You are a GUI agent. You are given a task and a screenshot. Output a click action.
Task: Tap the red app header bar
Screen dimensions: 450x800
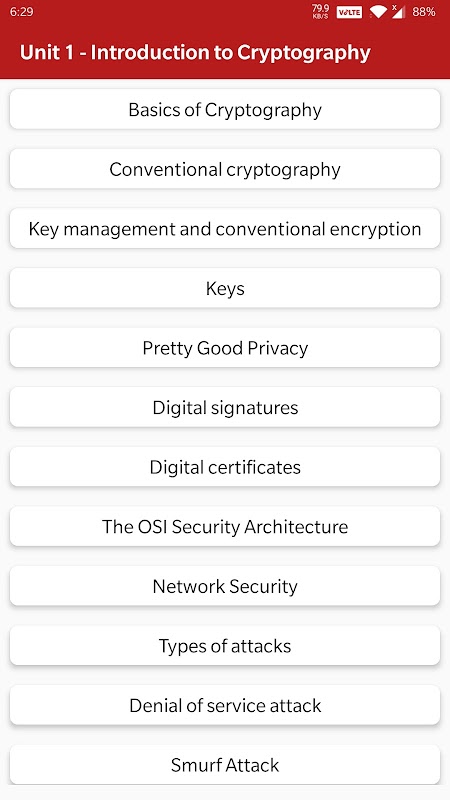(225, 52)
